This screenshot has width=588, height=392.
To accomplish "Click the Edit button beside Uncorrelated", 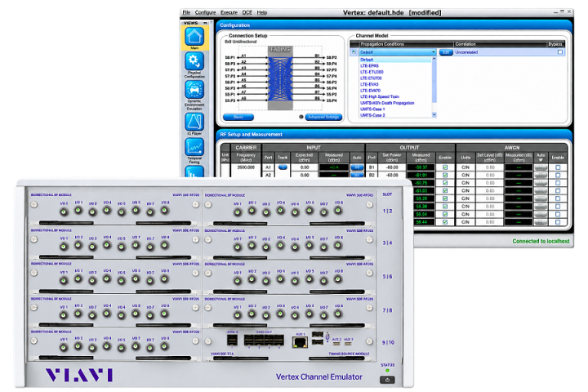I will pyautogui.click(x=446, y=52).
